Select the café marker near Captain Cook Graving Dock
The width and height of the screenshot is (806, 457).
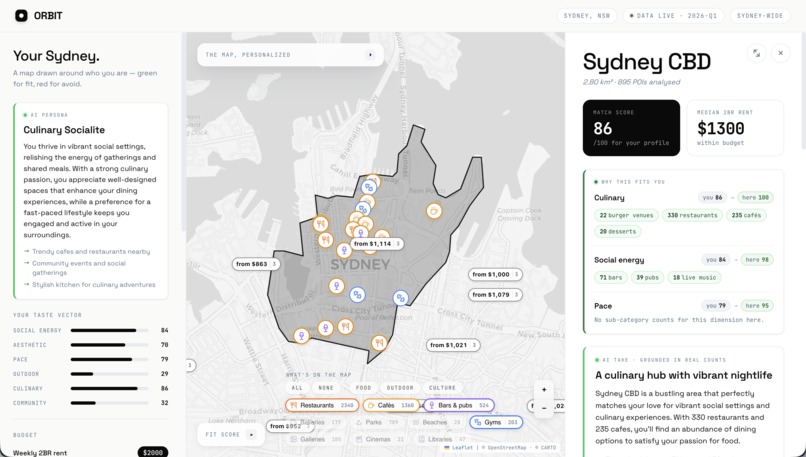pyautogui.click(x=434, y=211)
